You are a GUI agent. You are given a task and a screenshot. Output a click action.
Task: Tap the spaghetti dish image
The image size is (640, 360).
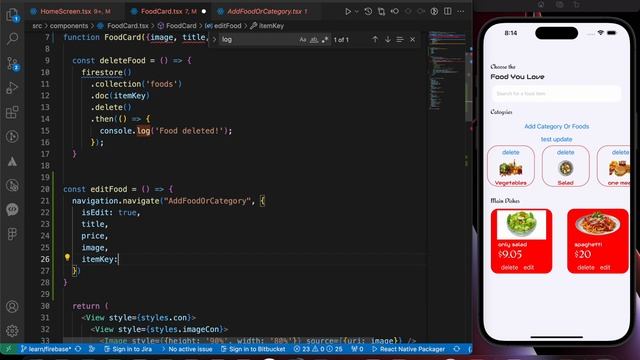(x=598, y=224)
